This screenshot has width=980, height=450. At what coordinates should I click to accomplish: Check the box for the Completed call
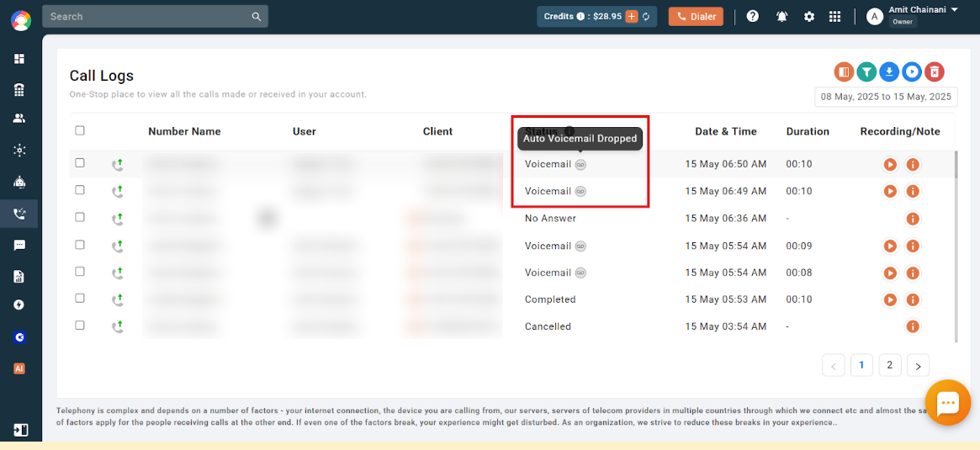79,298
